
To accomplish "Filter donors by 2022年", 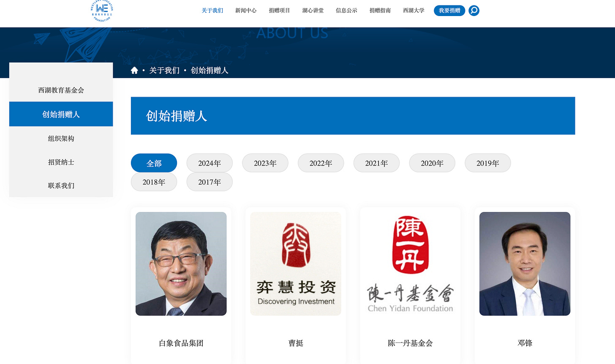I will tap(321, 163).
